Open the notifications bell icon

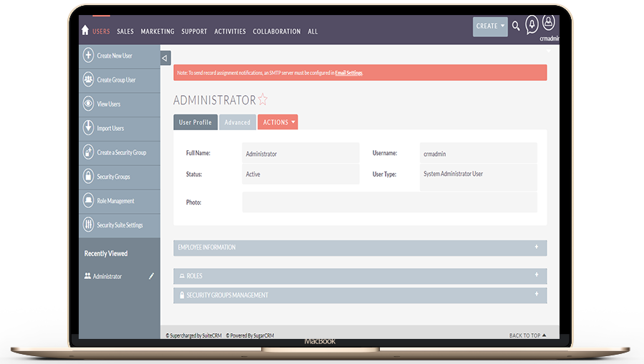(x=532, y=24)
